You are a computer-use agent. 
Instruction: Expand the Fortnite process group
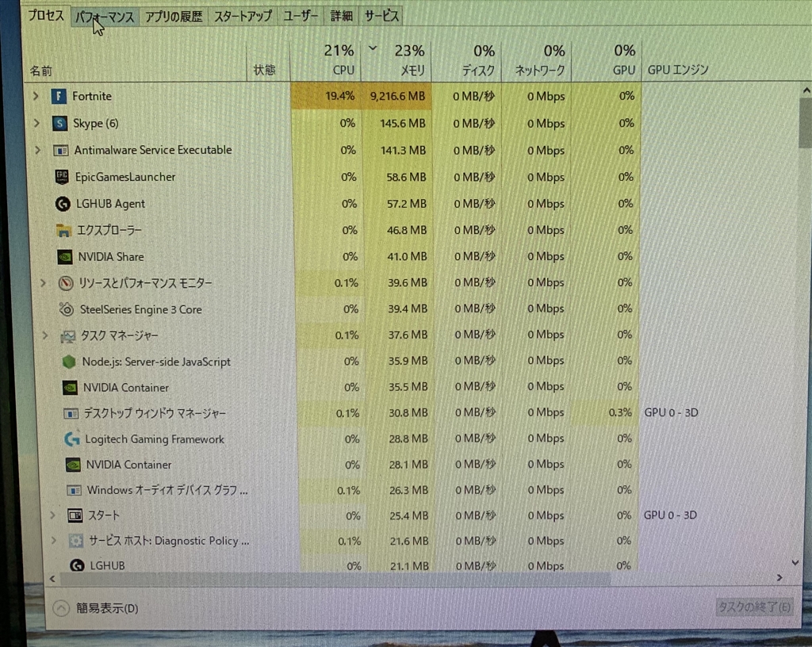click(x=36, y=96)
